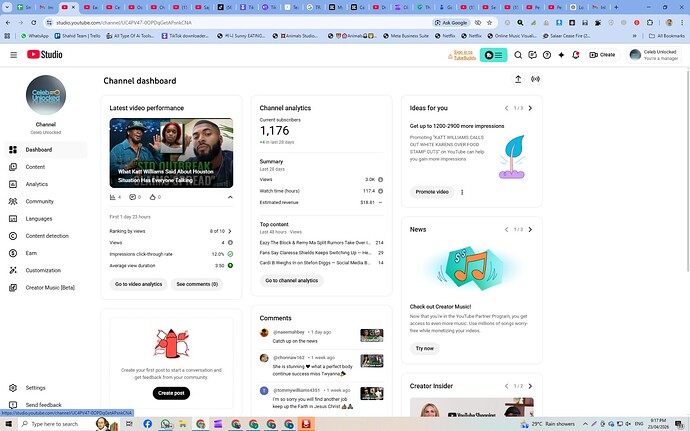The image size is (690, 431).
Task: Open the latest video thumbnail
Action: pos(171,153)
